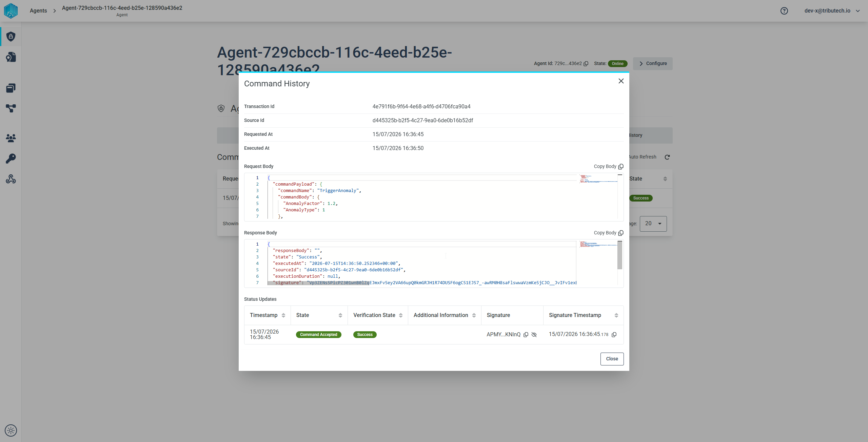This screenshot has height=442, width=868.
Task: Click the "AnomalyType": 1 line
Action: coord(304,210)
